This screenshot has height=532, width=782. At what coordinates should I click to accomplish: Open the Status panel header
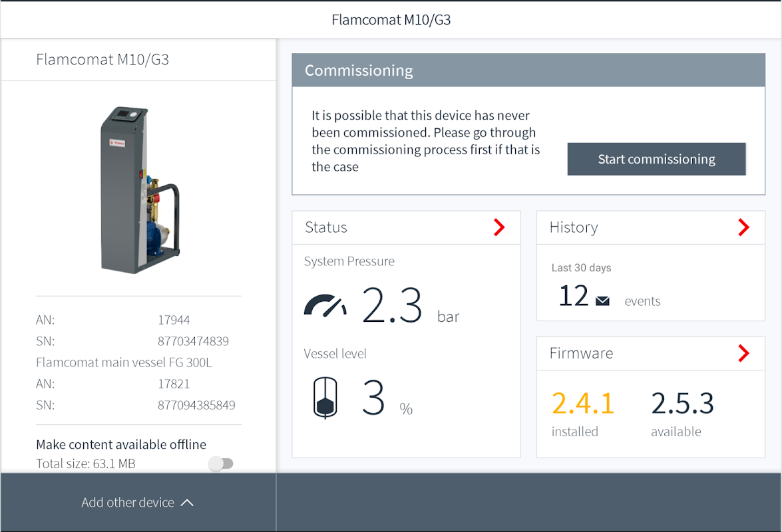point(406,227)
